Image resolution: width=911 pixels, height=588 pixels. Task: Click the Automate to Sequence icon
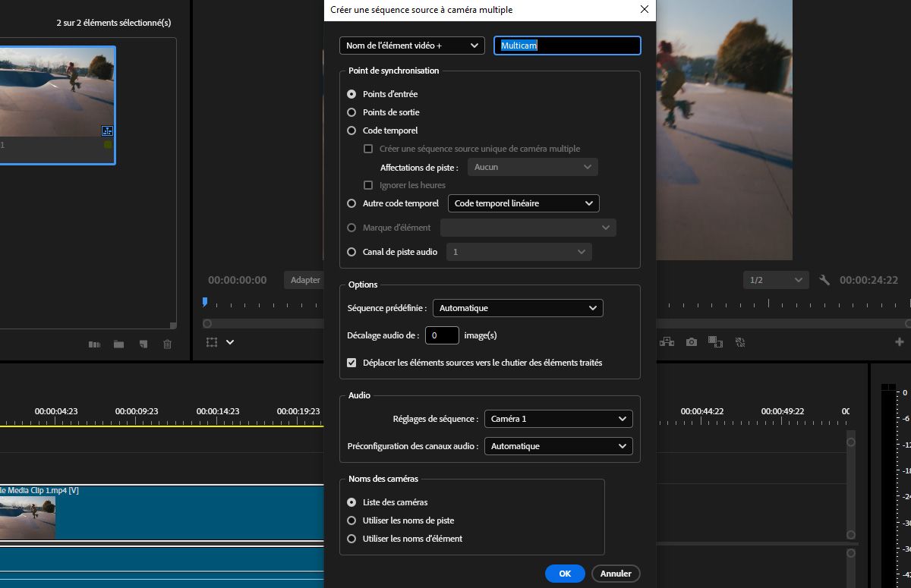coord(94,344)
